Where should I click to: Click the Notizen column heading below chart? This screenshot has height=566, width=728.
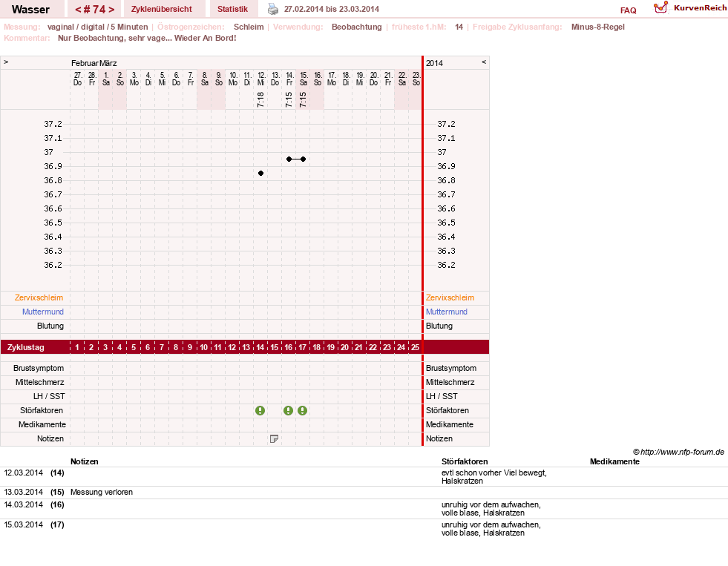85,461
